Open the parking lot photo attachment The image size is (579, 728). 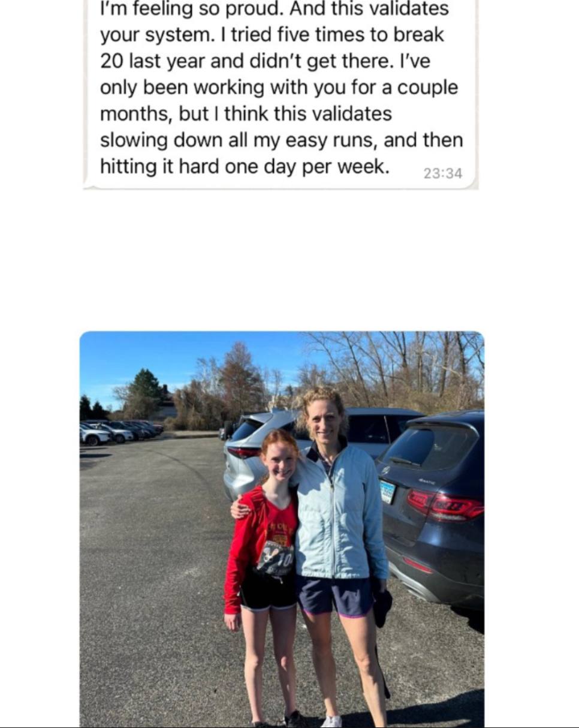click(282, 529)
